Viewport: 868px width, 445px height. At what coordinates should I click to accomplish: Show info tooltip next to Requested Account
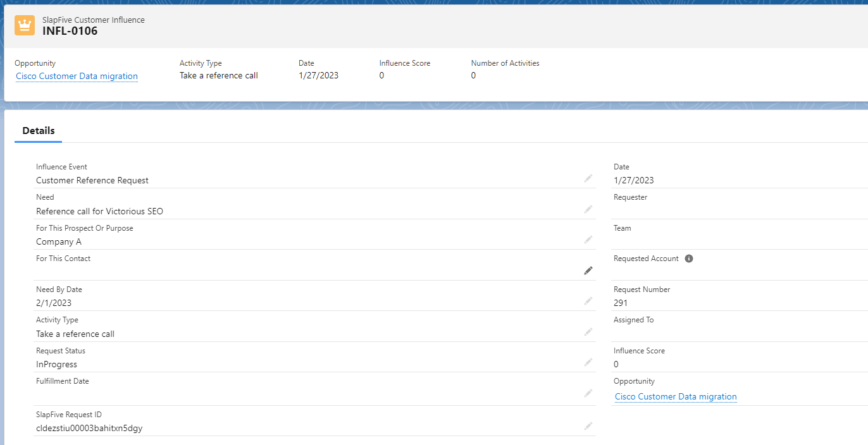click(x=689, y=259)
